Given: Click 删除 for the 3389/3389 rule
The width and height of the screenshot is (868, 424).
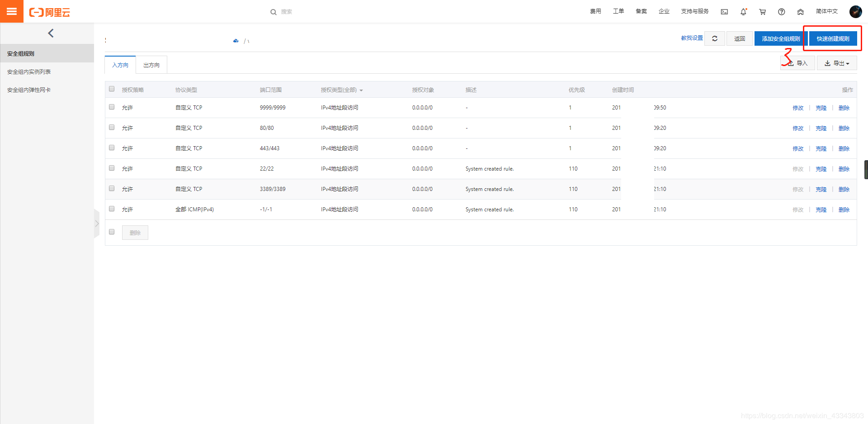Looking at the screenshot, I should click(x=844, y=189).
